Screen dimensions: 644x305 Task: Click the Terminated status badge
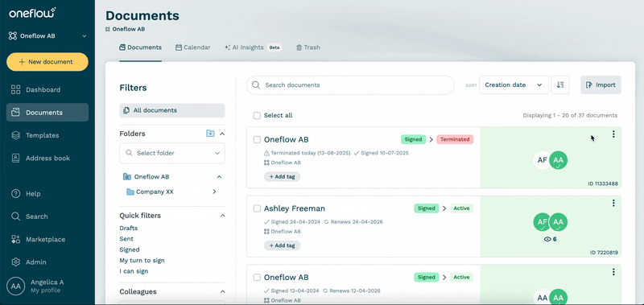pos(455,139)
